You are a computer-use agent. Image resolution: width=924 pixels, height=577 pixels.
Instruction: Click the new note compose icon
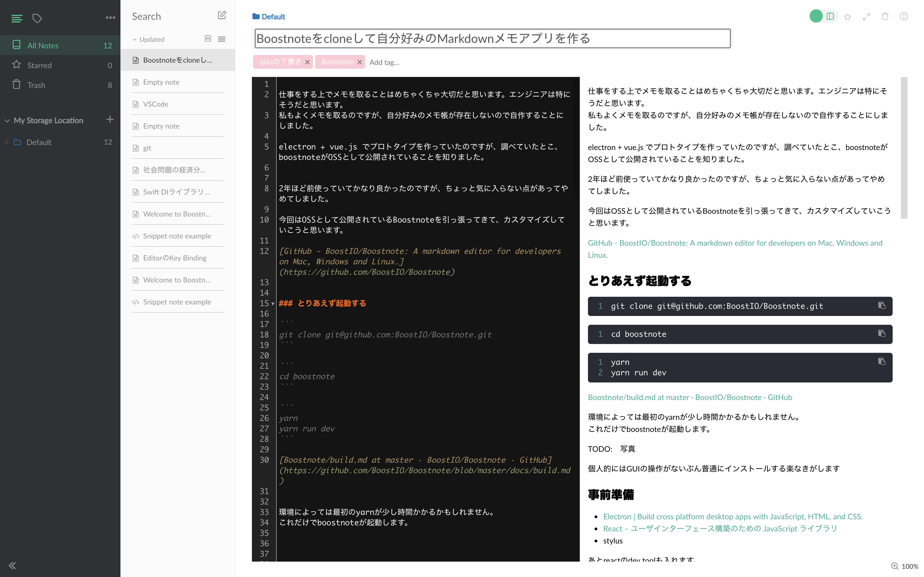pyautogui.click(x=222, y=15)
